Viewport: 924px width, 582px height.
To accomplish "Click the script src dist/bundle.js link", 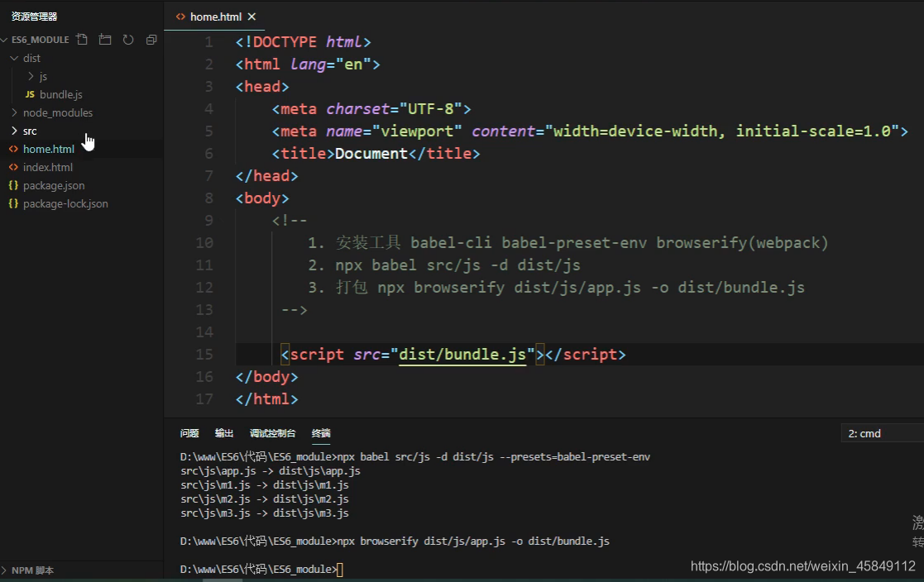I will coord(462,354).
